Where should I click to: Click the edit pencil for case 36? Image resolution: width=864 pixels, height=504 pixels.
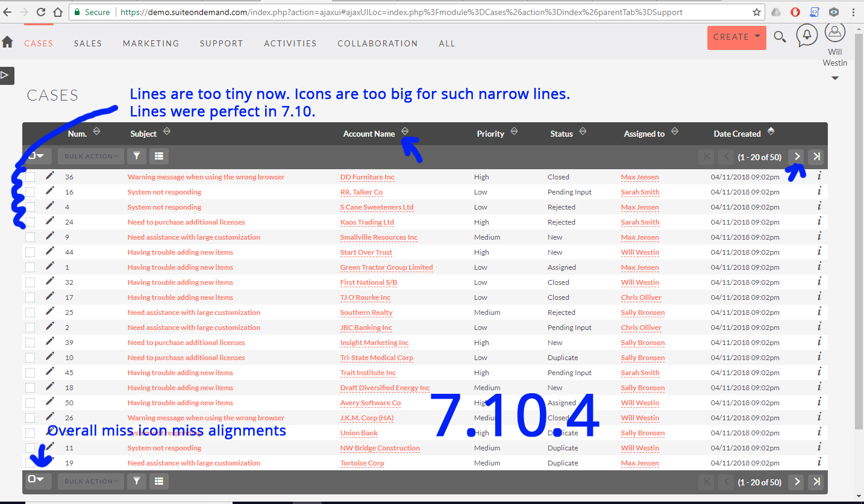pyautogui.click(x=49, y=176)
